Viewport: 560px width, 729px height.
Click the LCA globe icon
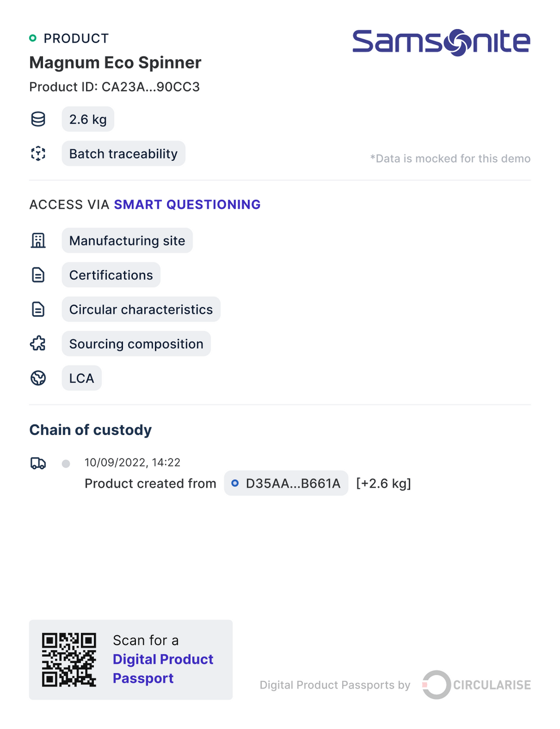(38, 378)
